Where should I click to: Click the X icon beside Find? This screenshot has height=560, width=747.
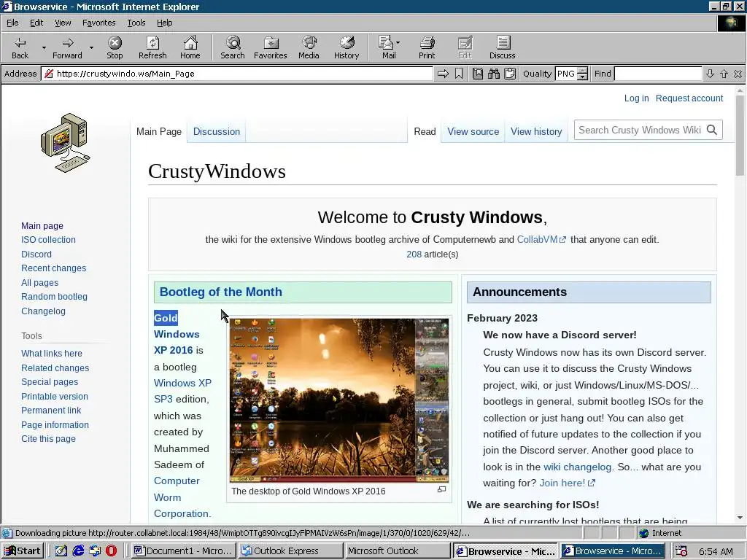738,74
